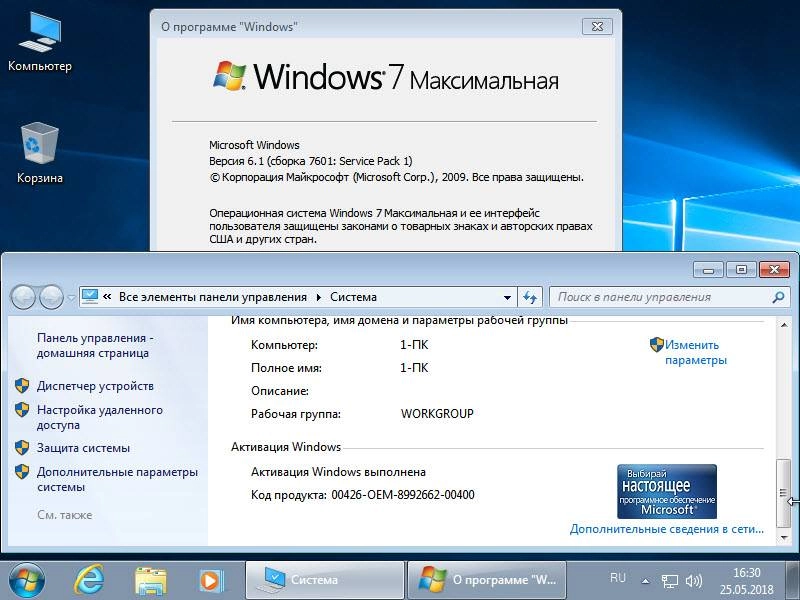Click Изменить параметры link
The height and width of the screenshot is (600, 800).
tap(696, 353)
